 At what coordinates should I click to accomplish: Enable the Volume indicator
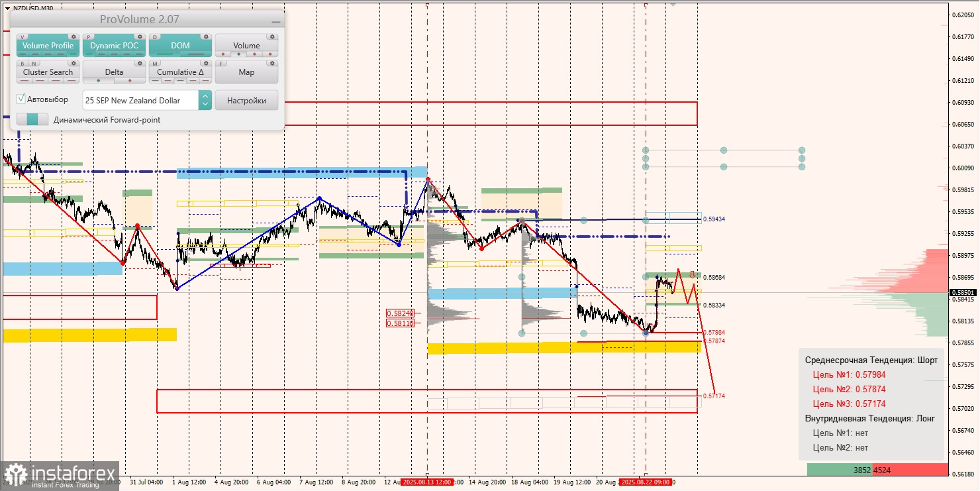click(x=246, y=46)
